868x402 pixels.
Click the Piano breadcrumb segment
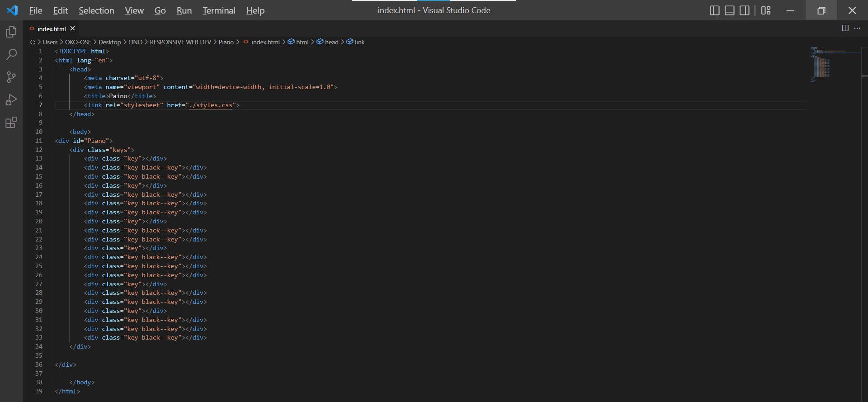pyautogui.click(x=226, y=42)
